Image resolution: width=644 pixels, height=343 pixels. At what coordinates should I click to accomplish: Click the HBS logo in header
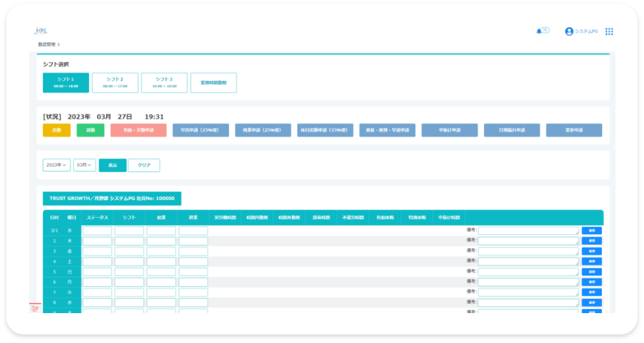click(41, 31)
